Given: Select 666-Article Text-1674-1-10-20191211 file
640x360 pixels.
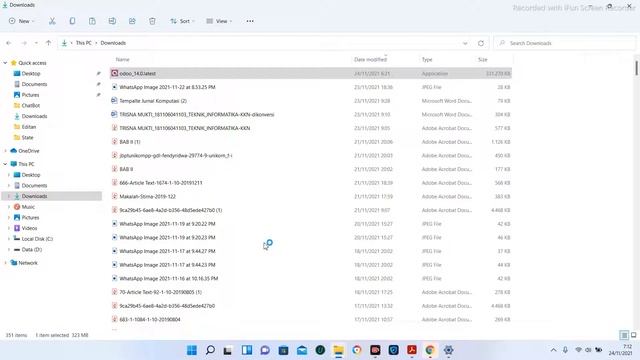Looking at the screenshot, I should (x=311, y=183).
